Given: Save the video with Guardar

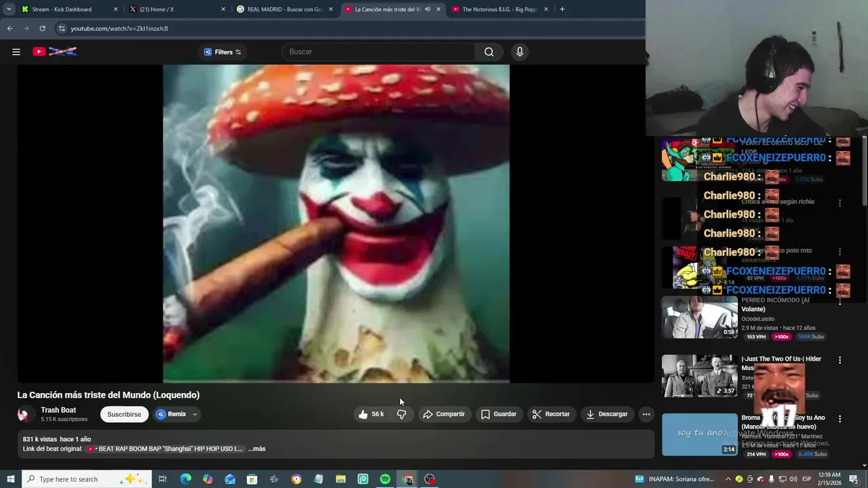Looking at the screenshot, I should point(498,414).
